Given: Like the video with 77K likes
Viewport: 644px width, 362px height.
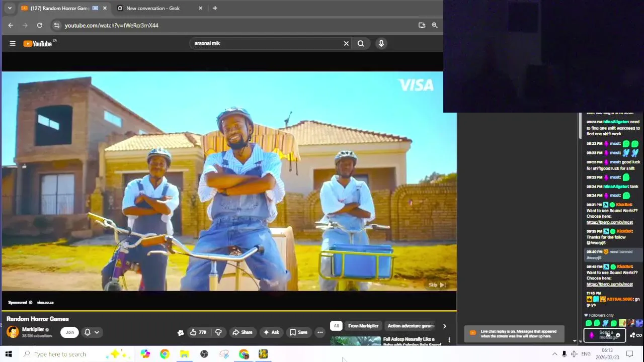Looking at the screenshot, I should pos(198,332).
